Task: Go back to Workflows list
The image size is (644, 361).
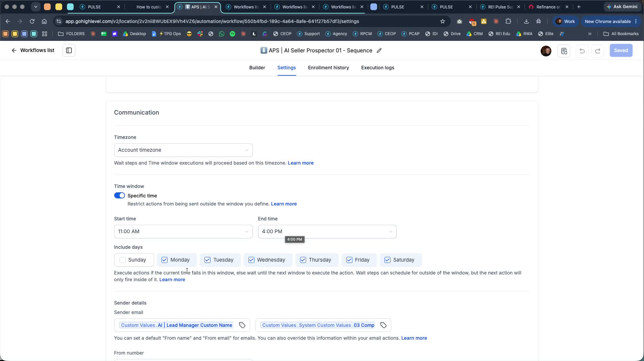Action: pos(33,50)
